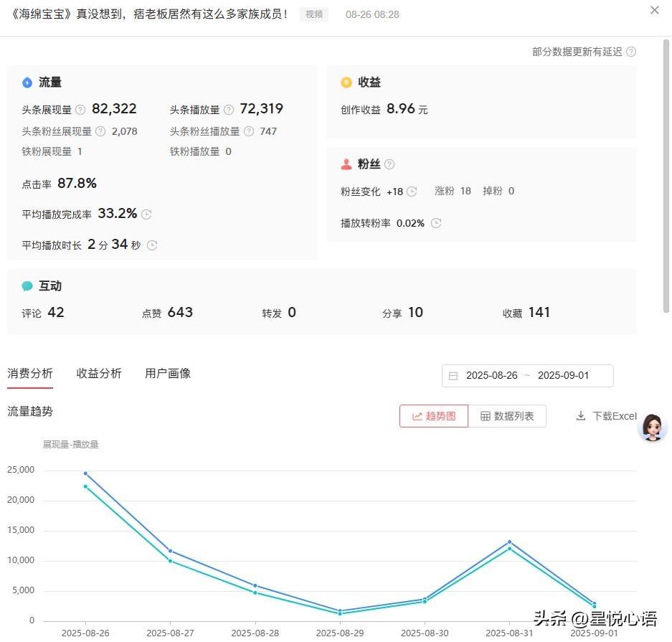
Task: Click x-axis label 2025-08-28
Action: click(x=255, y=633)
